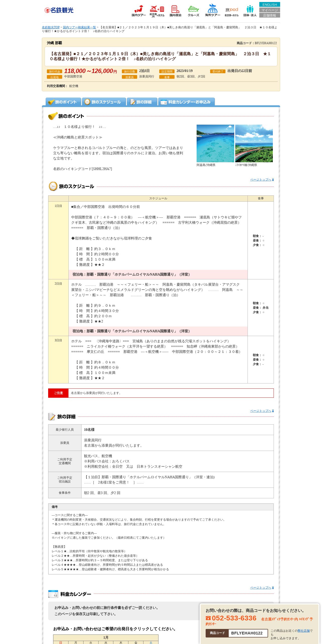Click the calendar icon beside the 料金カレンダー heading
Screen dimensions: 322x644
pos(53,594)
